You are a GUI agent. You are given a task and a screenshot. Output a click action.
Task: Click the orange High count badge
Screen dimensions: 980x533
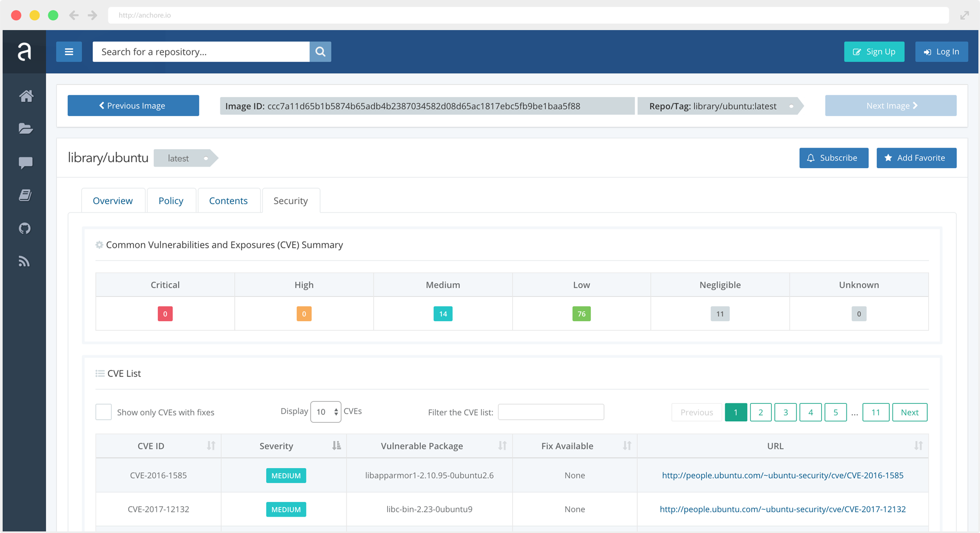[304, 314]
